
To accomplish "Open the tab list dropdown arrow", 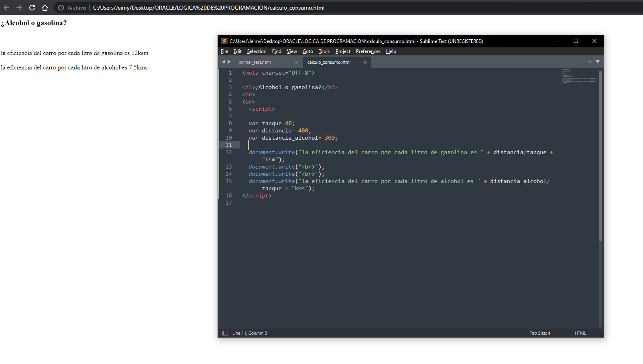I will click(598, 62).
